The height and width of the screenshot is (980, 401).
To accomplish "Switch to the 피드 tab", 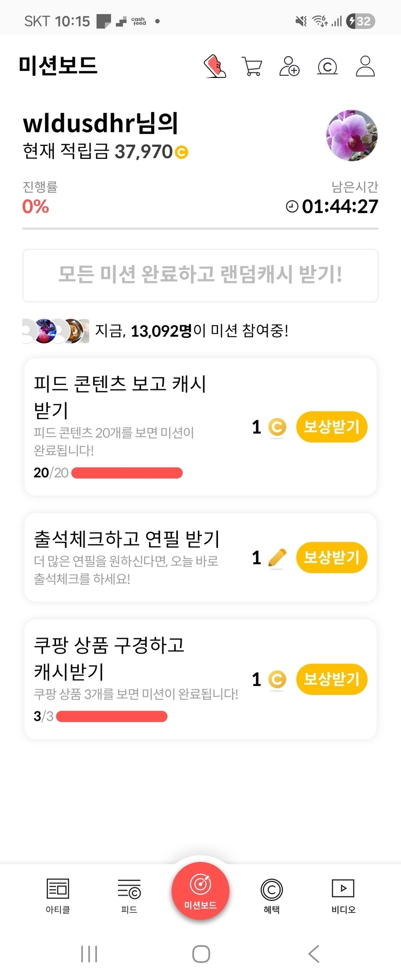I will pos(129,895).
